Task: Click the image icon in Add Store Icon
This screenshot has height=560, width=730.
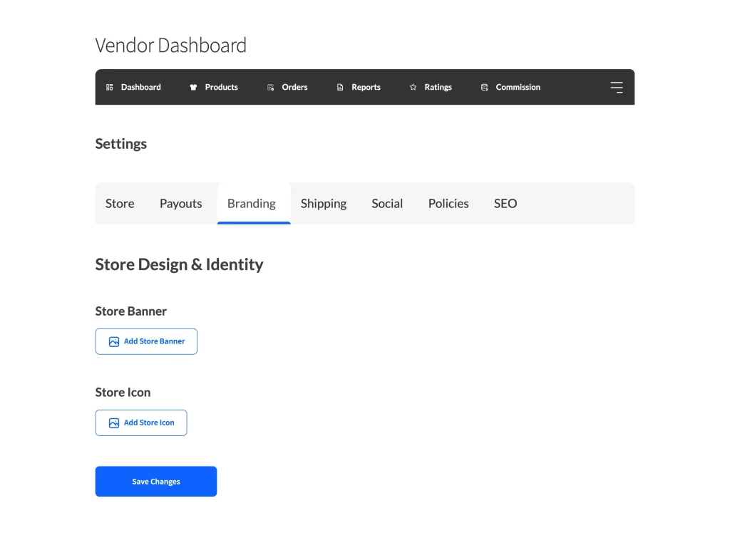Action: [114, 423]
